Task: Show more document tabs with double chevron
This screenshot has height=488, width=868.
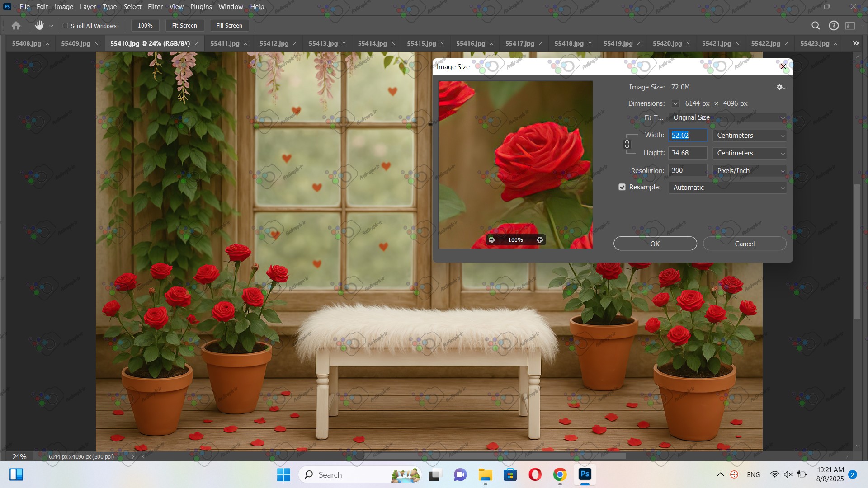Action: point(855,43)
